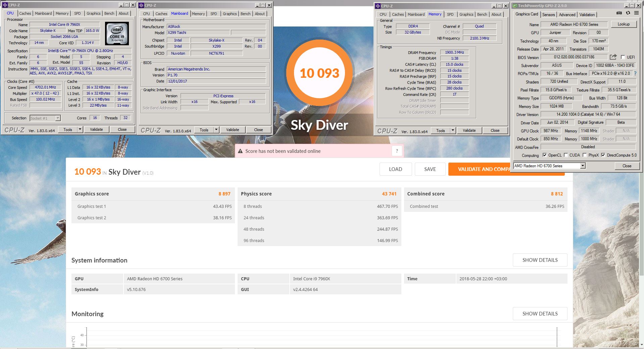The image size is (644, 349).
Task: Click the SAVE button in 3DMark
Action: click(x=430, y=169)
